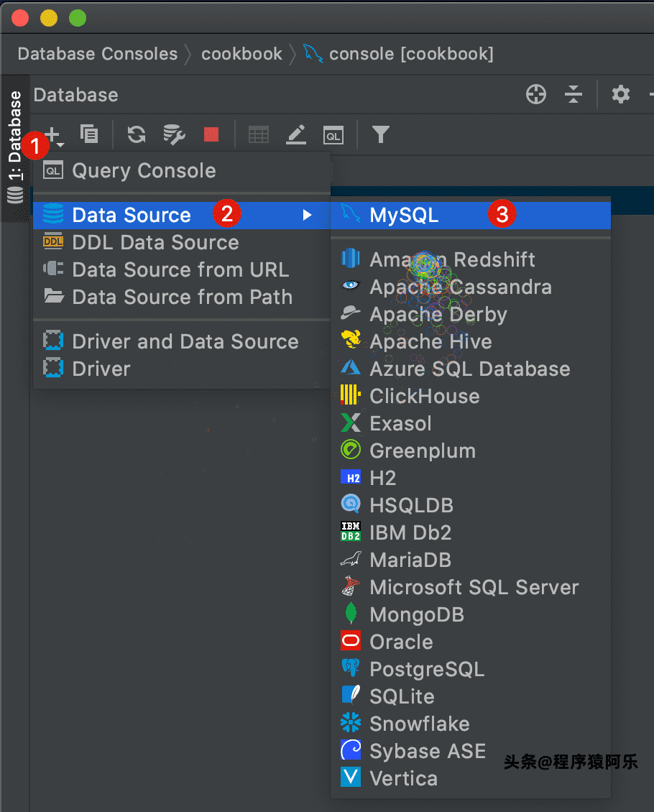Viewport: 654px width, 812px height.
Task: Choose Exasol data source
Action: point(471,424)
